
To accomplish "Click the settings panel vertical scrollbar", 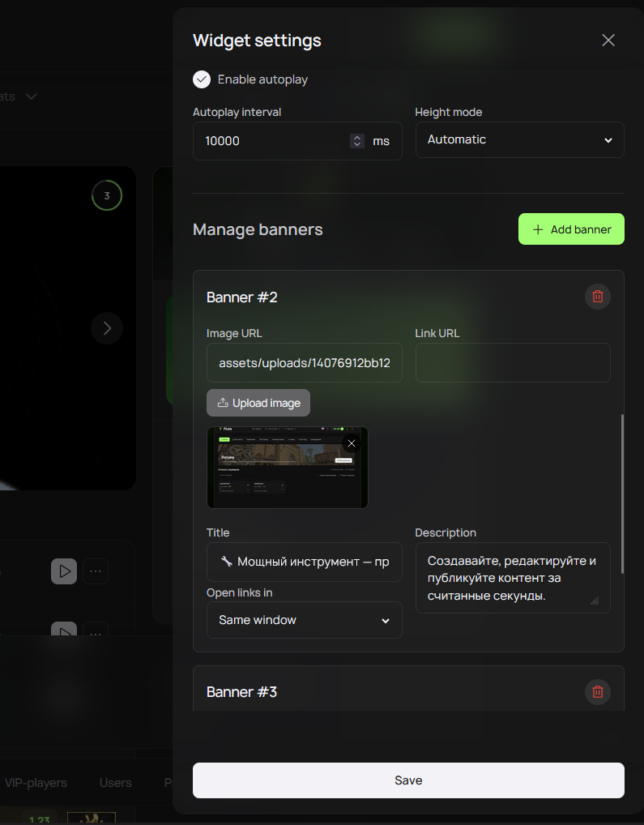I will tap(622, 494).
